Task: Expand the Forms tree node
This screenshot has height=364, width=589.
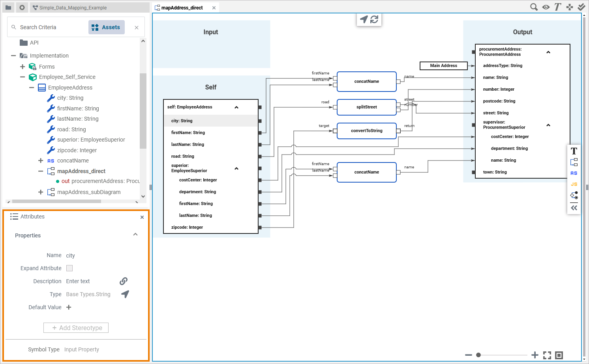Action: pos(23,66)
